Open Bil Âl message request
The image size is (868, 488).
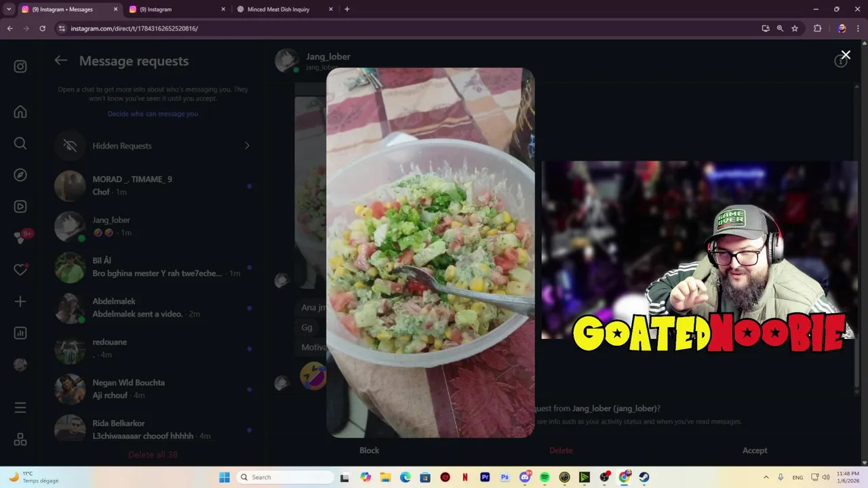point(153,266)
